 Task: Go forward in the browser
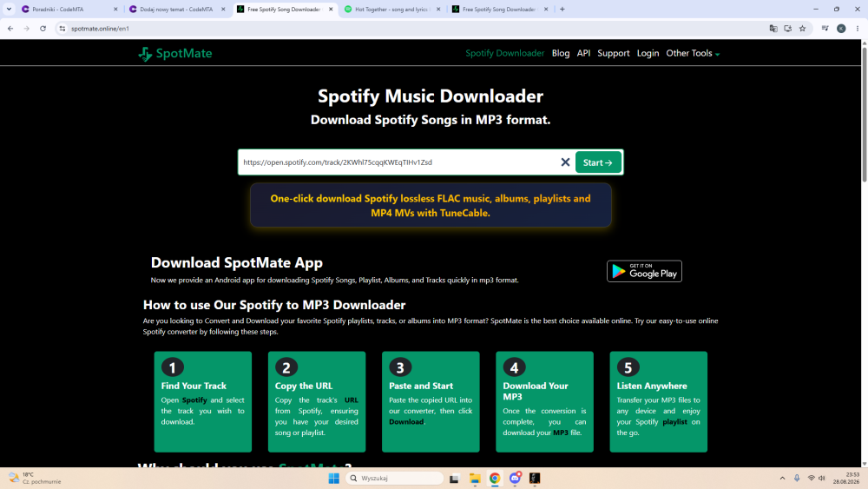click(x=27, y=29)
